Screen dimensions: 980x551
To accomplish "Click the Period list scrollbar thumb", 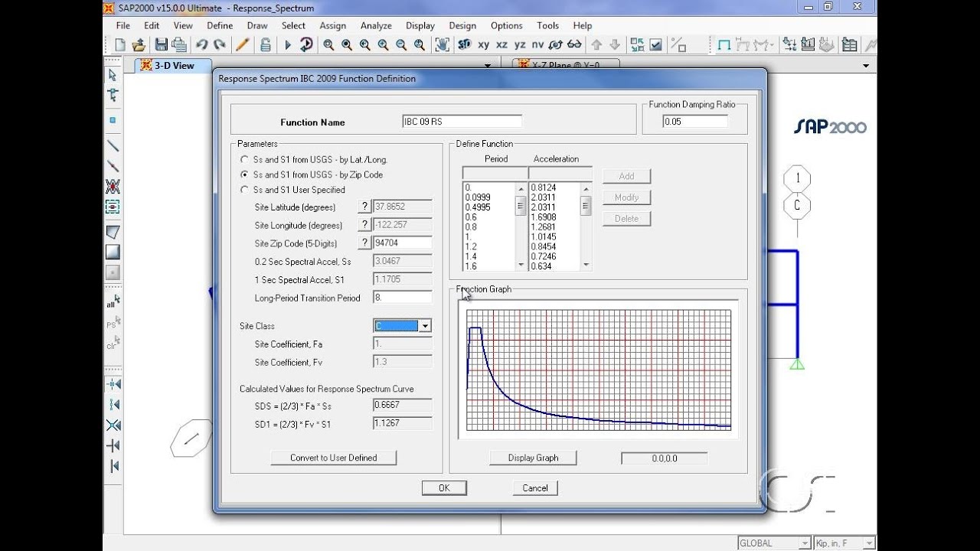I will 521,205.
